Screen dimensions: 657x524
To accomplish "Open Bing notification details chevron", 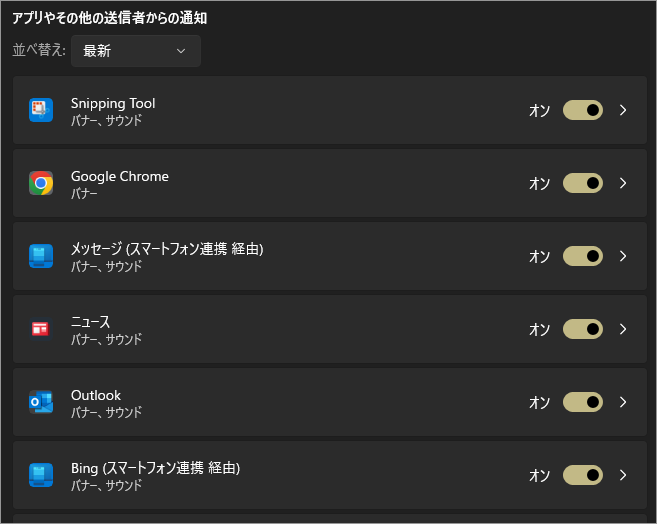I will [623, 475].
